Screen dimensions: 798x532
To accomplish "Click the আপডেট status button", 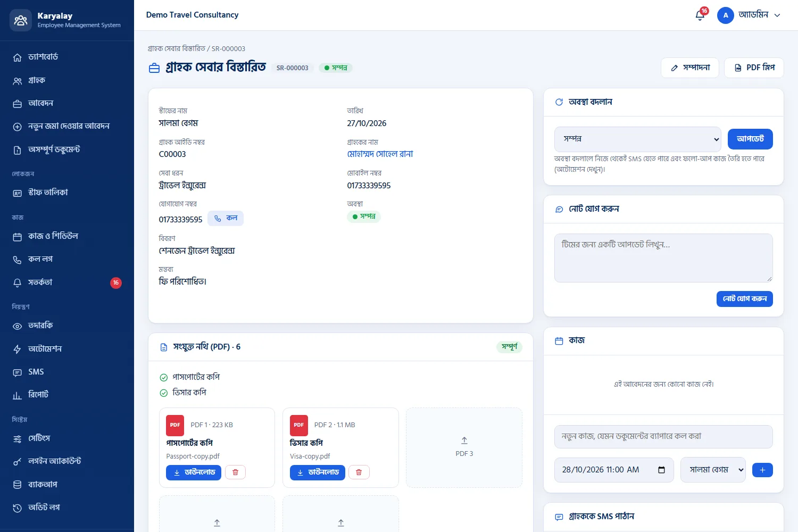I will [x=750, y=139].
